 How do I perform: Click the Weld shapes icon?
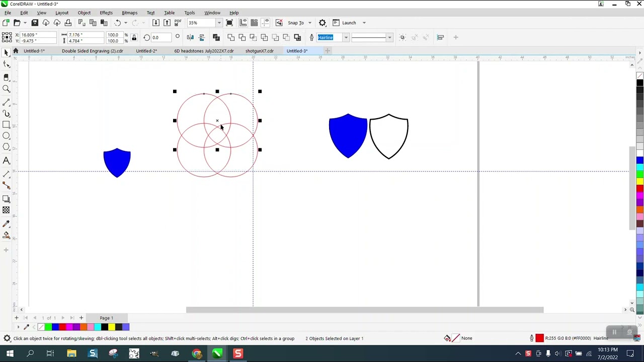[231, 37]
